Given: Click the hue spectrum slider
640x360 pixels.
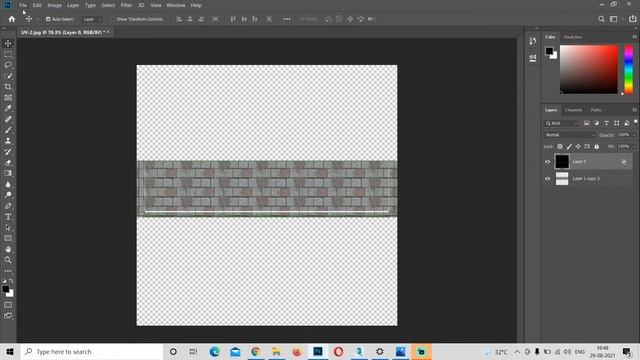Looking at the screenshot, I should click(629, 69).
